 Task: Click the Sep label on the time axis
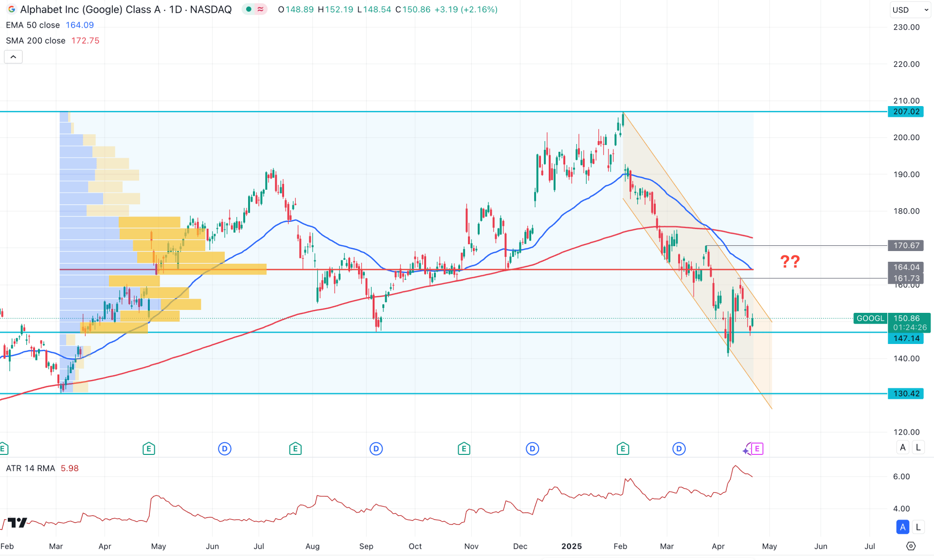(x=366, y=546)
